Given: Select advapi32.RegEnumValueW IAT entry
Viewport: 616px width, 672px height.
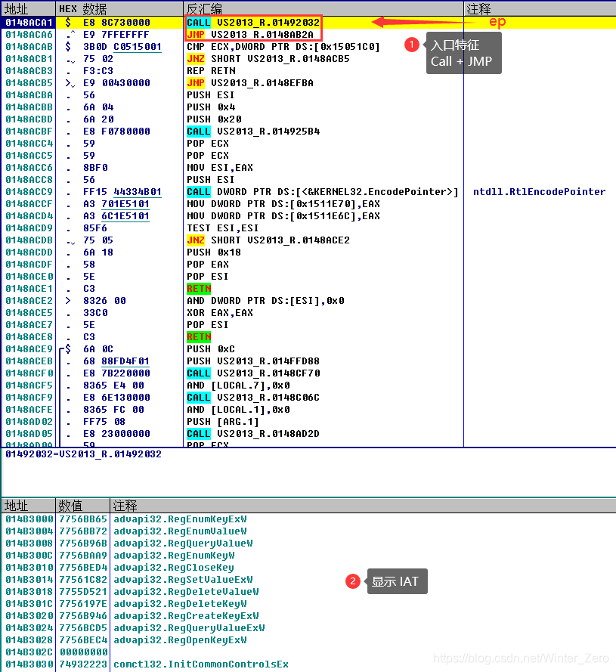Looking at the screenshot, I should [x=180, y=531].
